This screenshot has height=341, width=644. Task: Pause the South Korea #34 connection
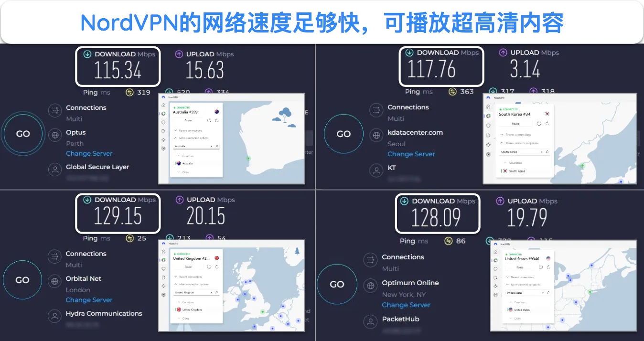515,124
